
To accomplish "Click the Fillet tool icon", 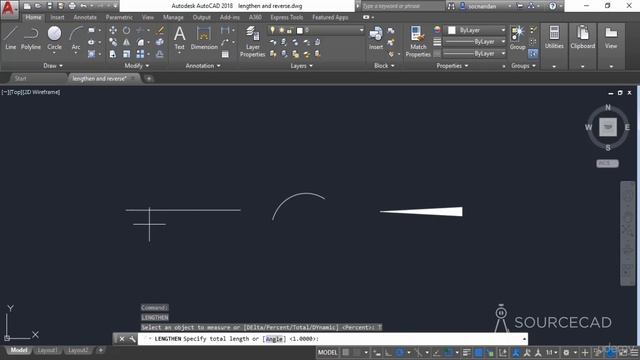I will (x=140, y=42).
